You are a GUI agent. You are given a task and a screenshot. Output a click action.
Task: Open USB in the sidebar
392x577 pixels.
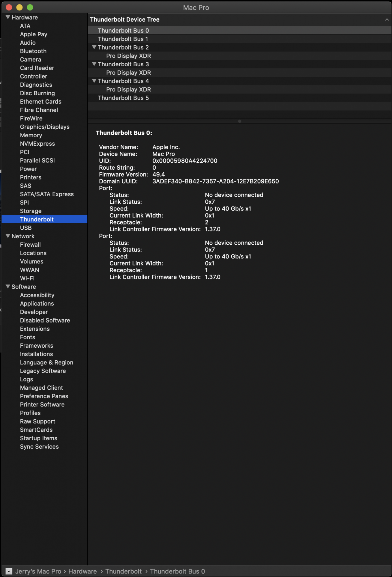(26, 228)
